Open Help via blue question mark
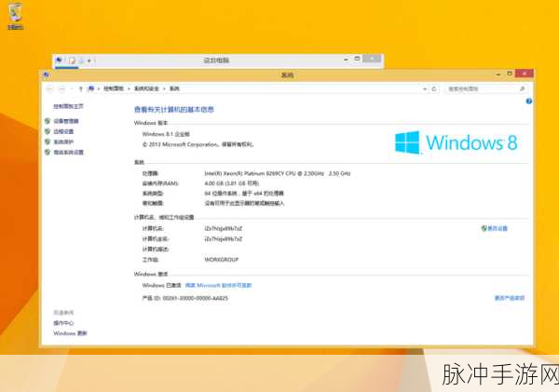 click(529, 101)
